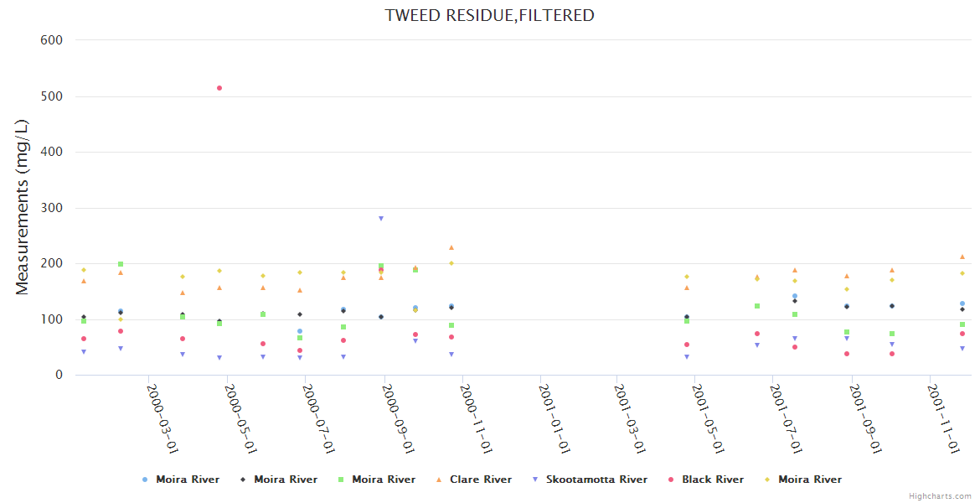
Task: Toggle the Clare River series label
Action: 480,480
